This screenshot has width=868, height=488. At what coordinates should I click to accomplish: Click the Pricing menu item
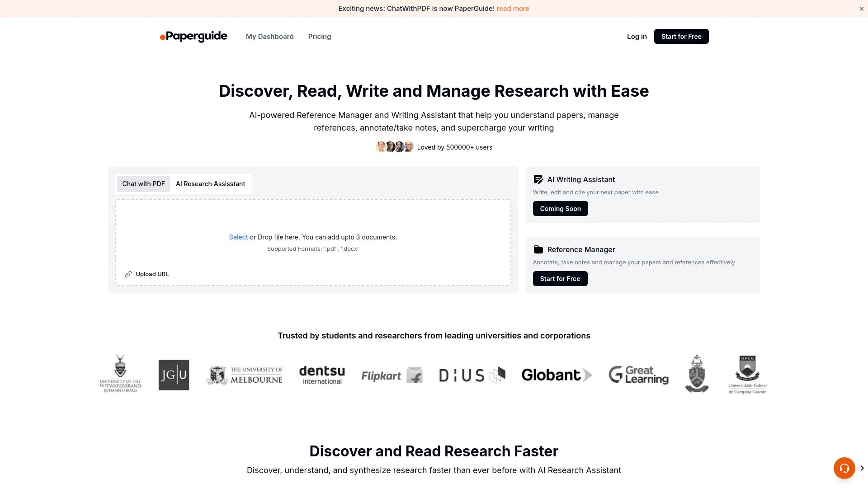320,36
